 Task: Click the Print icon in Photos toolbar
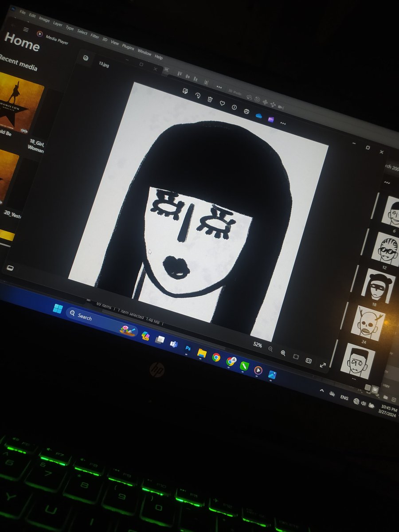pos(246,111)
